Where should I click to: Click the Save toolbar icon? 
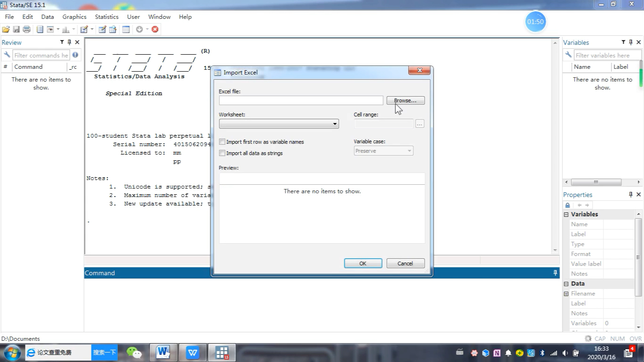click(16, 29)
